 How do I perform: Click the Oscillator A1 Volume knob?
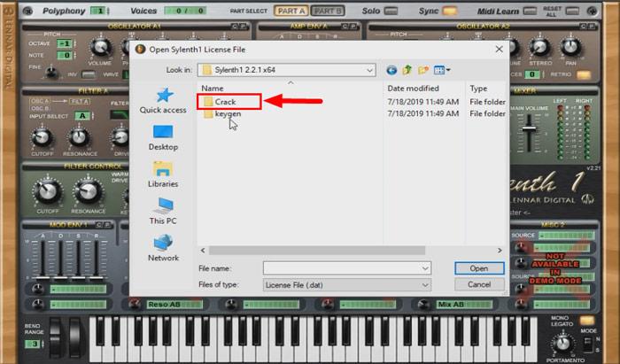tap(100, 48)
